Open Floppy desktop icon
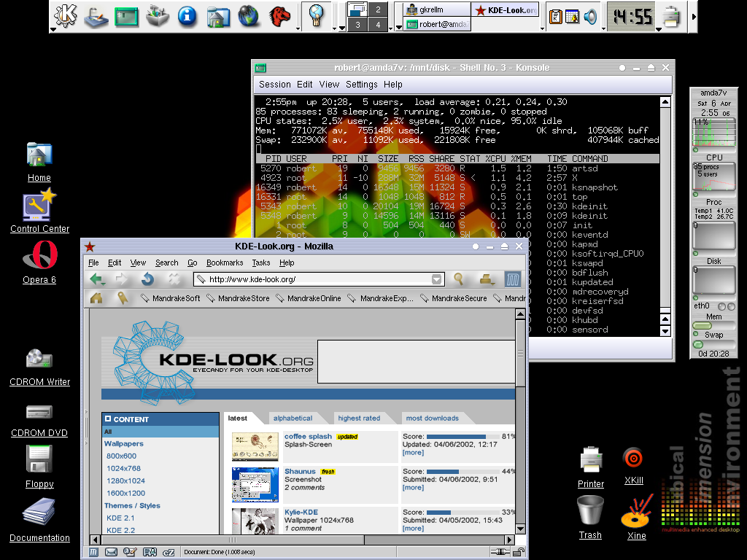 click(x=39, y=467)
